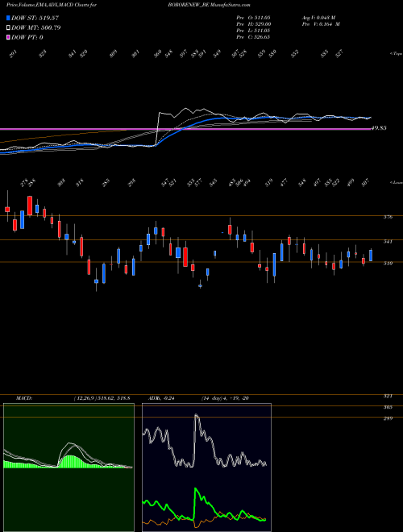Select the 'Pre C: 526.65' close value
403x532 pixels.
pos(253,37)
